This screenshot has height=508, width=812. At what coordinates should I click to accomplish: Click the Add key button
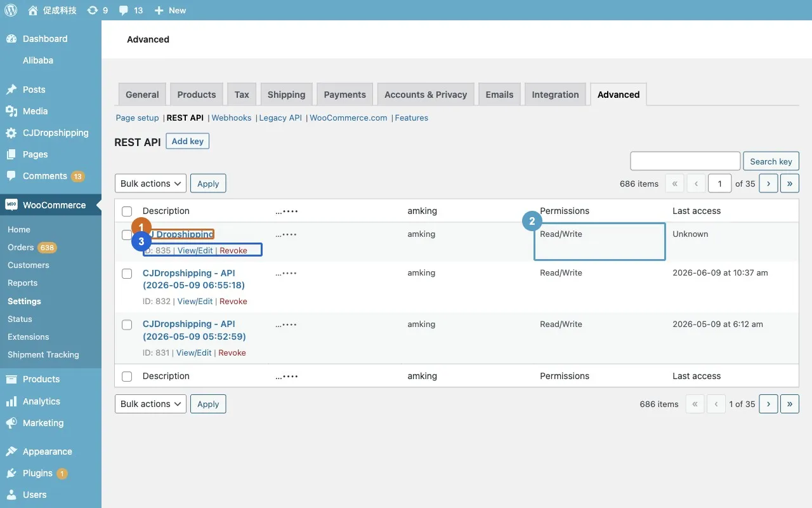click(187, 141)
